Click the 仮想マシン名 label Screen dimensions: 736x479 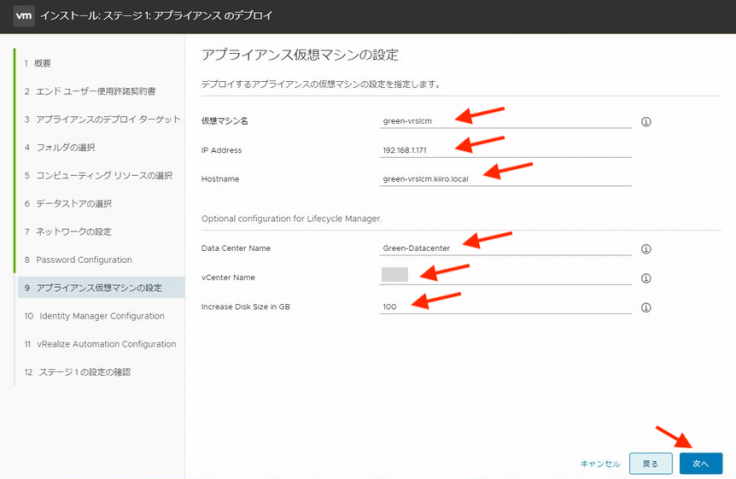point(225,121)
